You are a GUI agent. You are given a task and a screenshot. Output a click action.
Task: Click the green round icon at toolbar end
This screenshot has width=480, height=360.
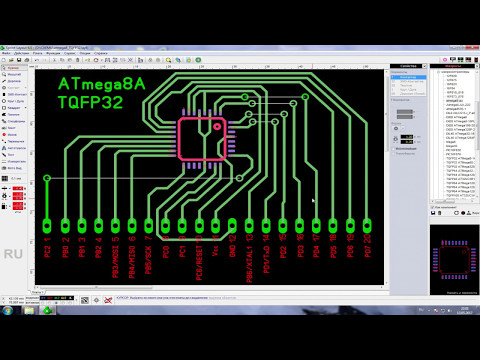pos(198,60)
